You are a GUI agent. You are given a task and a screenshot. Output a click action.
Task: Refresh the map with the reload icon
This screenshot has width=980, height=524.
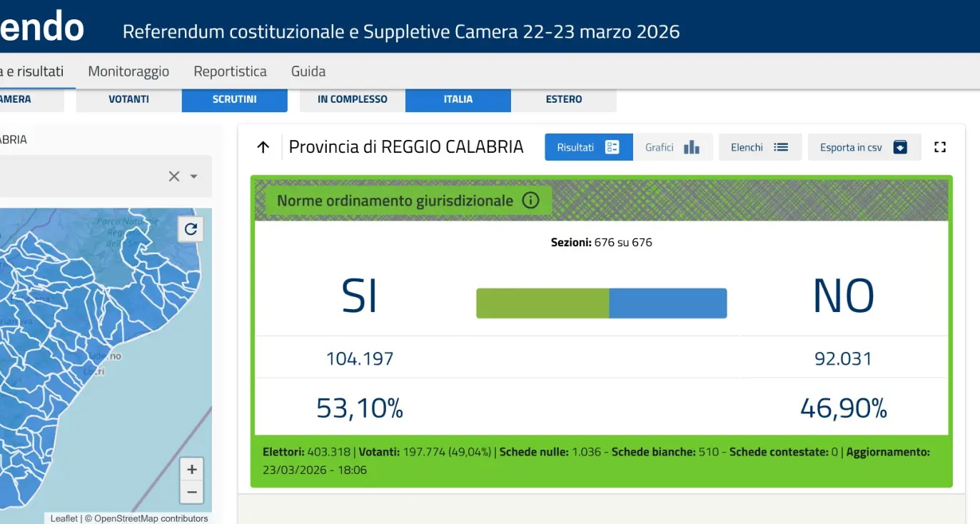(191, 229)
